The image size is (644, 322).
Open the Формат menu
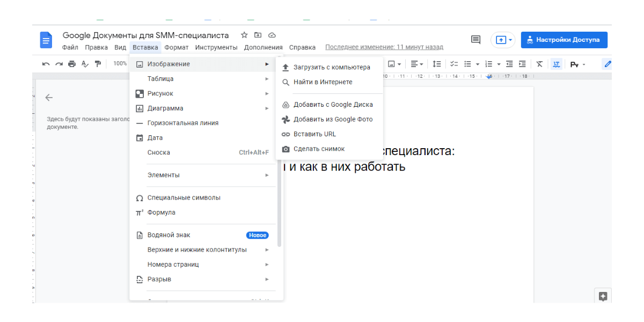pyautogui.click(x=176, y=47)
